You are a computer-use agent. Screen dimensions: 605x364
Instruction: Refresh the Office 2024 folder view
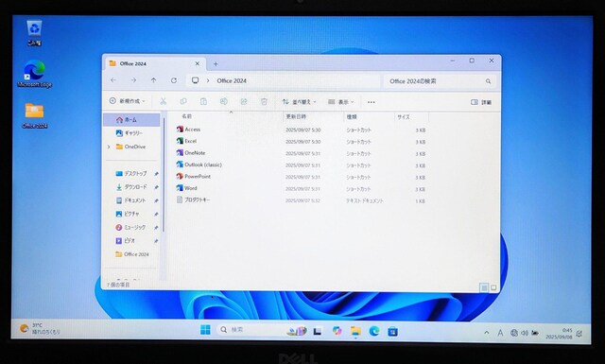174,80
